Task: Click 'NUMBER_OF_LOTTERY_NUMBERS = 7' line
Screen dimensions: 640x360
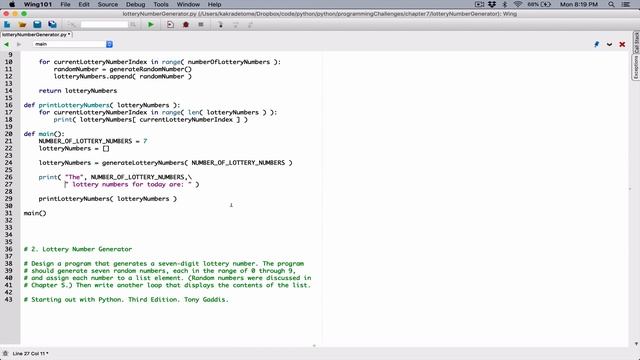Action: 93,141
